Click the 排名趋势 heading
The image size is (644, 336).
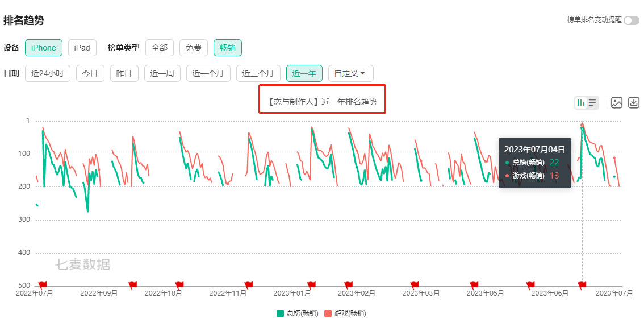click(x=24, y=20)
